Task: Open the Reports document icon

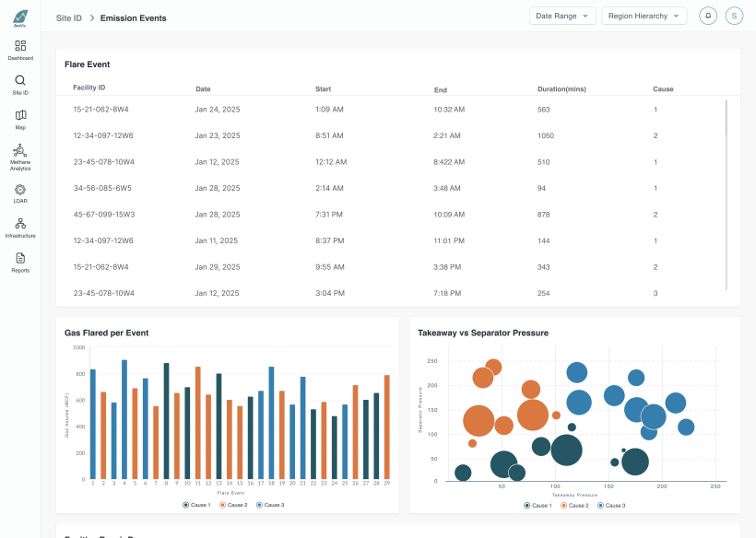Action: pyautogui.click(x=20, y=258)
